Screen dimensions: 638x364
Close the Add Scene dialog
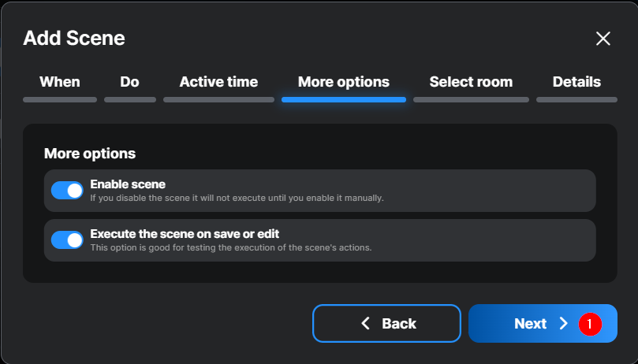[x=603, y=39]
